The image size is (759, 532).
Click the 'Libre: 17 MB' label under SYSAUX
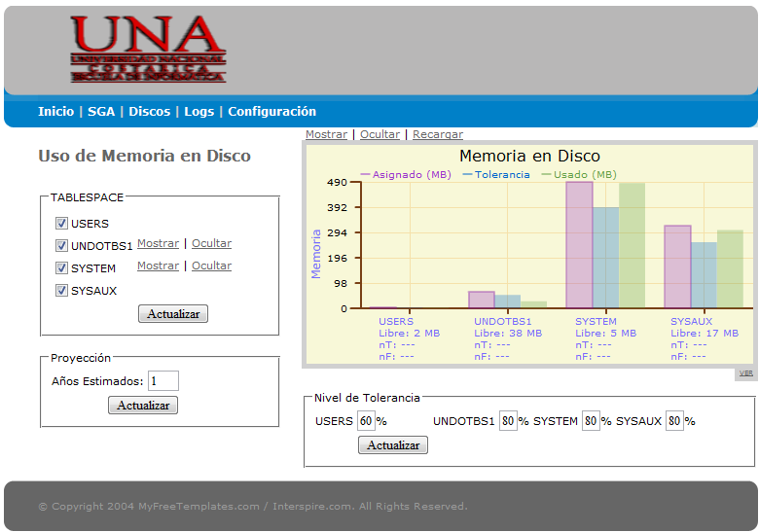pos(705,334)
